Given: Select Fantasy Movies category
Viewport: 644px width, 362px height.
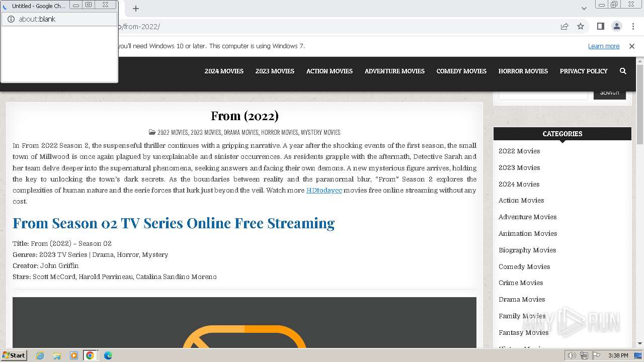Looking at the screenshot, I should tap(523, 333).
